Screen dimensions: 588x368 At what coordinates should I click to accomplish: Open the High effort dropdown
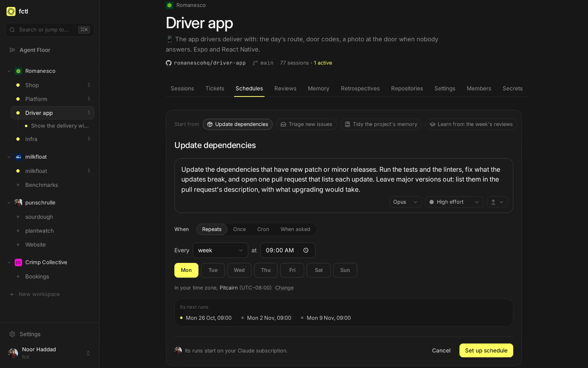[454, 202]
